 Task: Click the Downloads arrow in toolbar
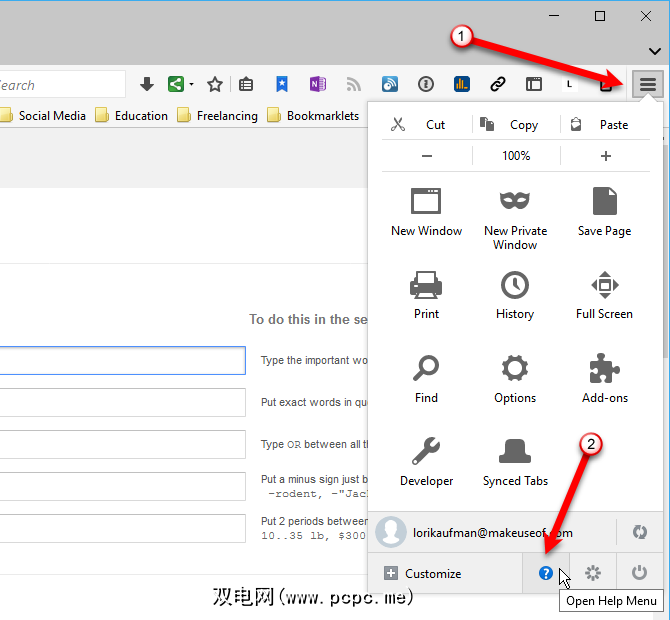pyautogui.click(x=147, y=85)
